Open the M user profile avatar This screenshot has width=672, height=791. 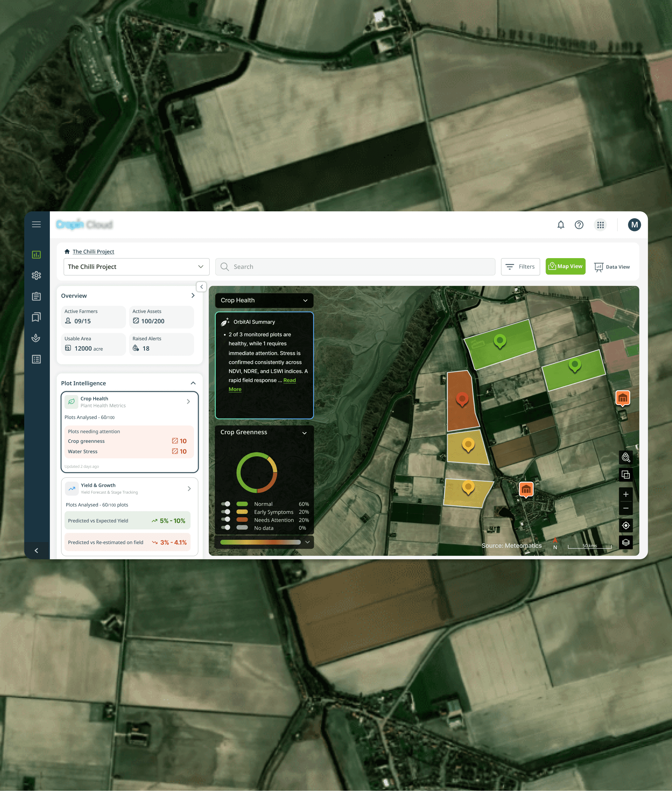click(634, 225)
